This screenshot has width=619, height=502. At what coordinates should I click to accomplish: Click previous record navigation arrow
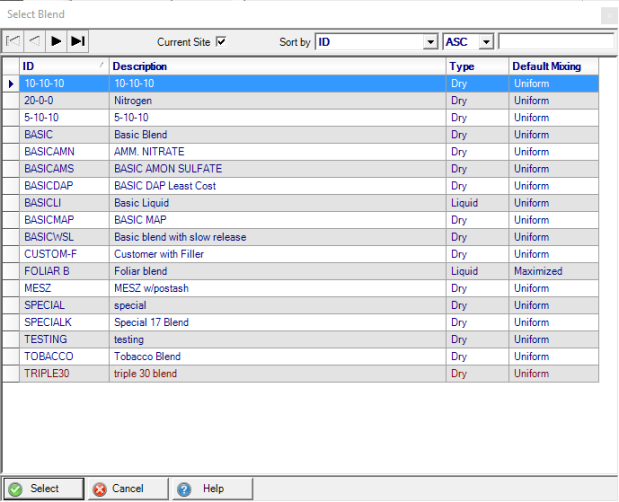pyautogui.click(x=33, y=41)
